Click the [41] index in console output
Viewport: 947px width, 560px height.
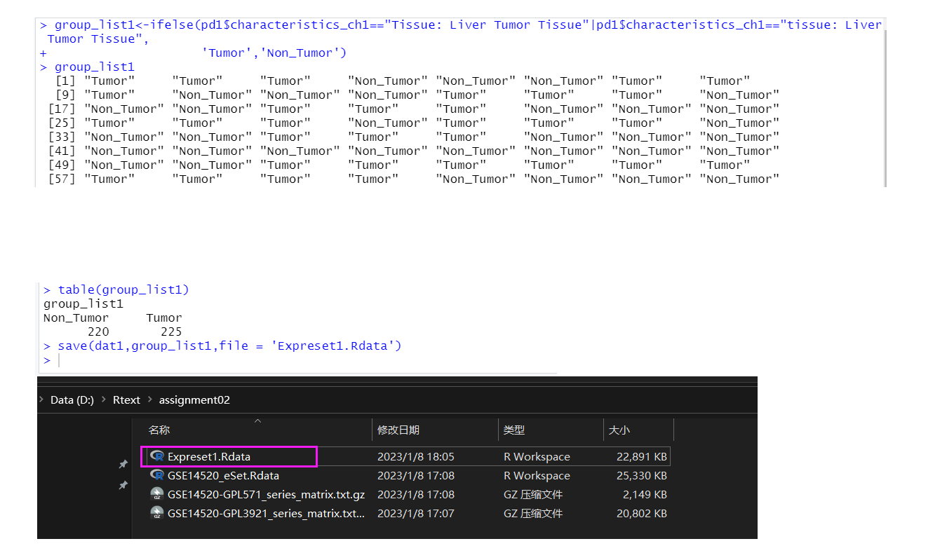point(62,151)
